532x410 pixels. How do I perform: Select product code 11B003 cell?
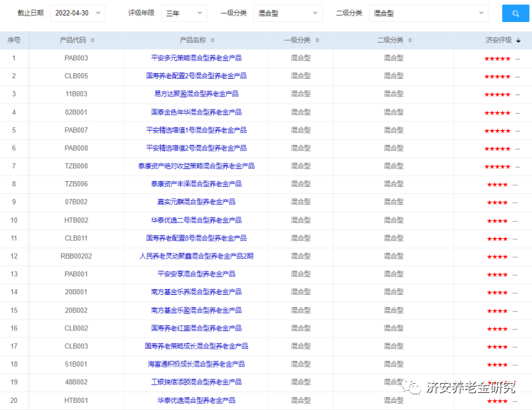tap(76, 94)
